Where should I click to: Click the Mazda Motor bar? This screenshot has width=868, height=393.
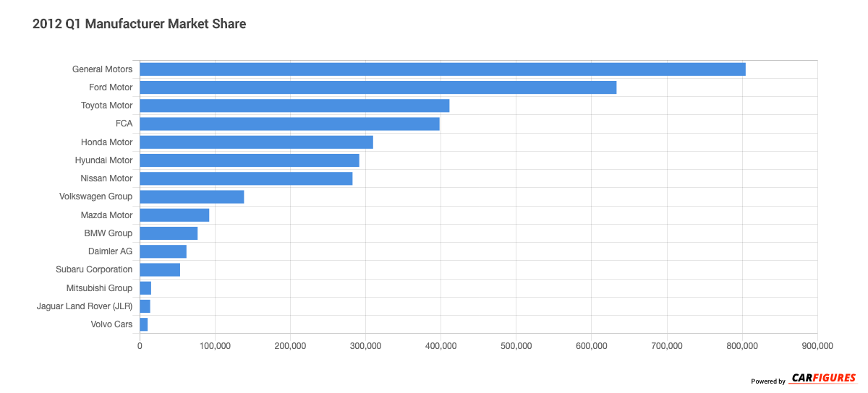pos(174,215)
